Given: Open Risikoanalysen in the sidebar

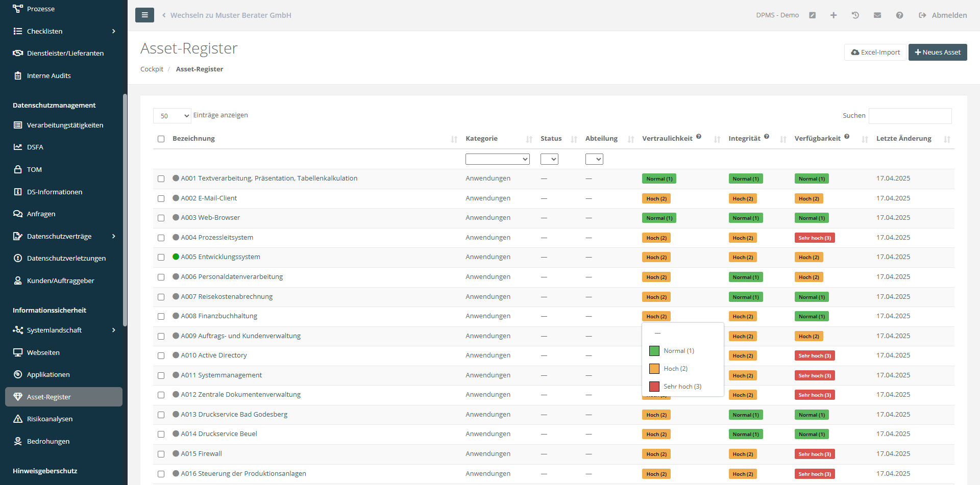Looking at the screenshot, I should tap(50, 419).
